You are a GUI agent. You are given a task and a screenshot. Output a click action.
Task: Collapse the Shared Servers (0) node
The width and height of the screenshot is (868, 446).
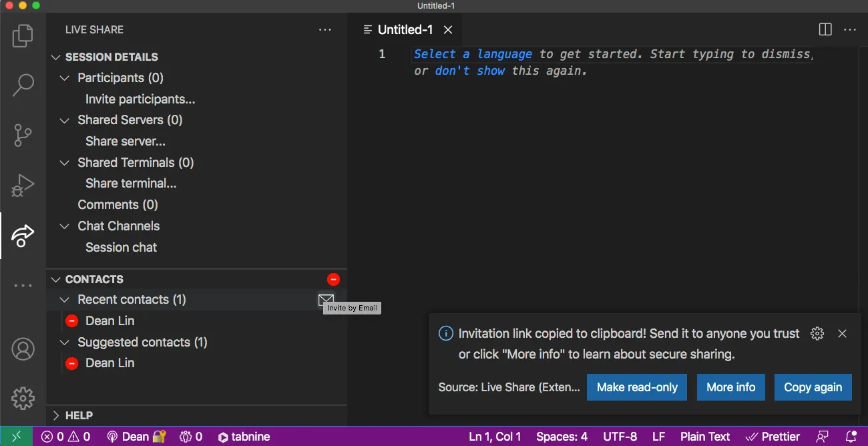[x=65, y=120]
